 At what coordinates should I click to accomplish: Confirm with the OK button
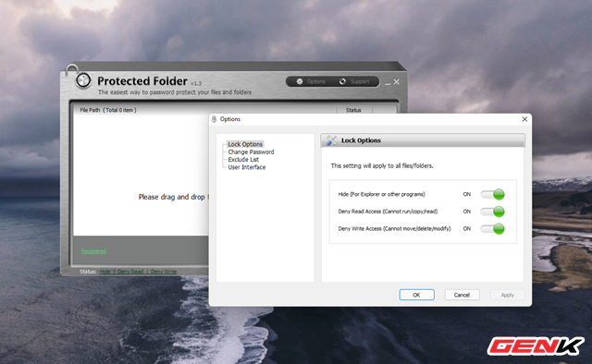(x=417, y=295)
